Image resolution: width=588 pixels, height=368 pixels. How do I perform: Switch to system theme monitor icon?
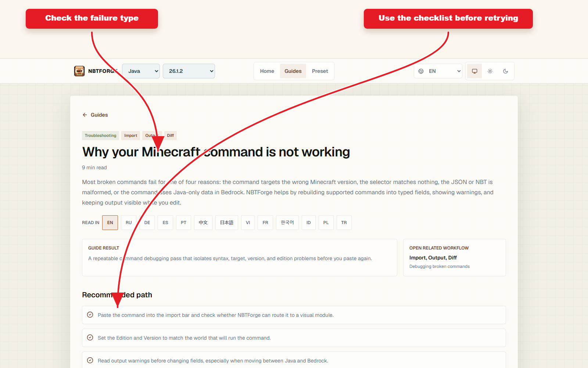click(474, 71)
